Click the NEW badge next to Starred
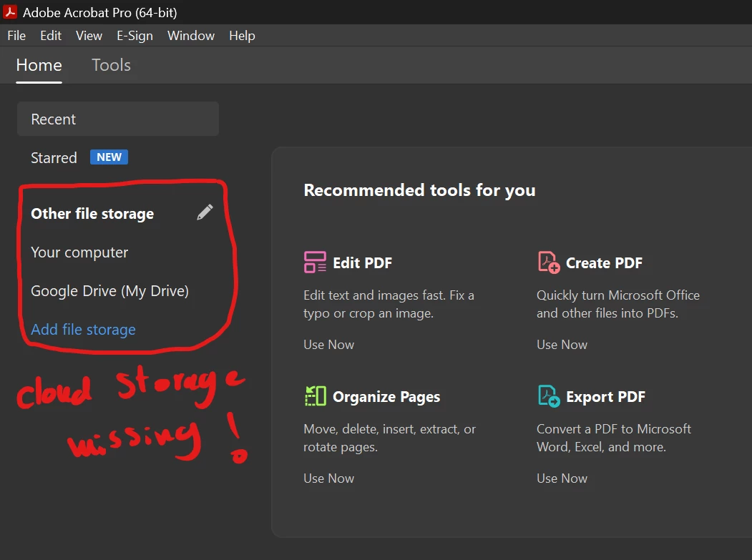The height and width of the screenshot is (560, 752). (x=109, y=157)
